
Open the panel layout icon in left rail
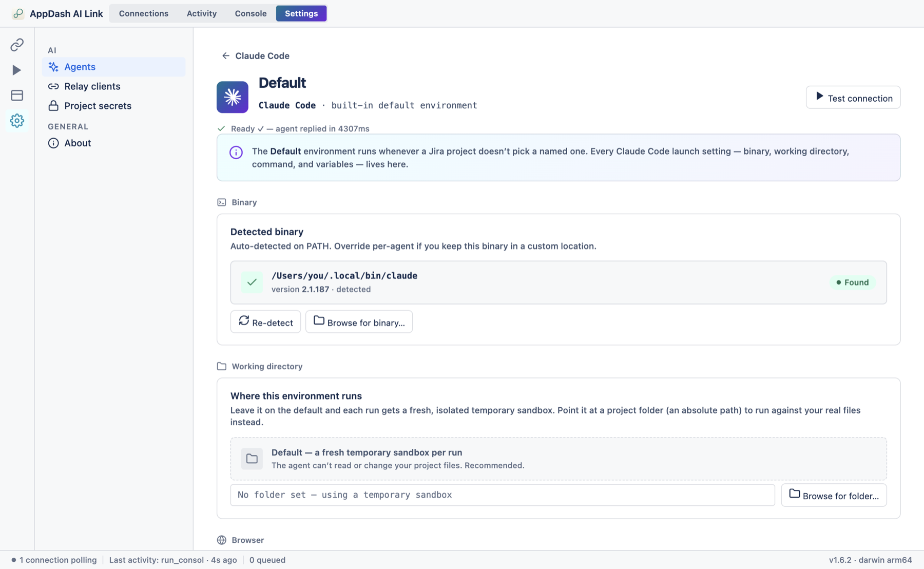tap(17, 95)
